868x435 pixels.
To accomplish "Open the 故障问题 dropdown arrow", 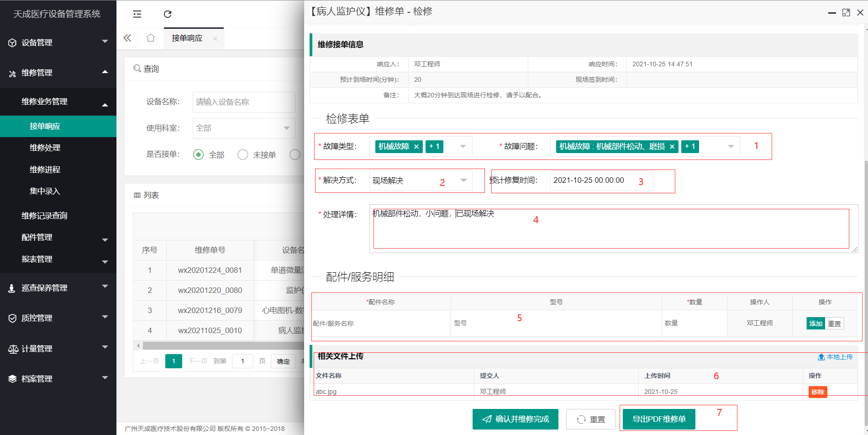I will [x=731, y=147].
